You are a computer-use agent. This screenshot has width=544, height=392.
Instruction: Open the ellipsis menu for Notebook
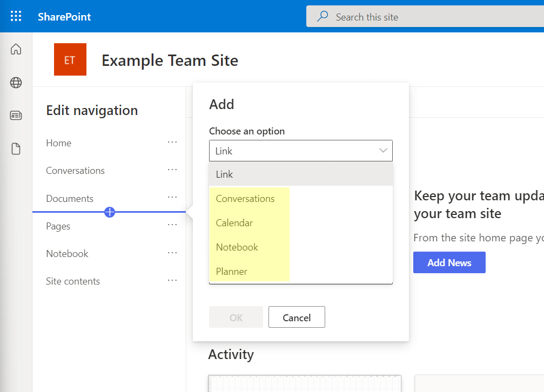172,253
